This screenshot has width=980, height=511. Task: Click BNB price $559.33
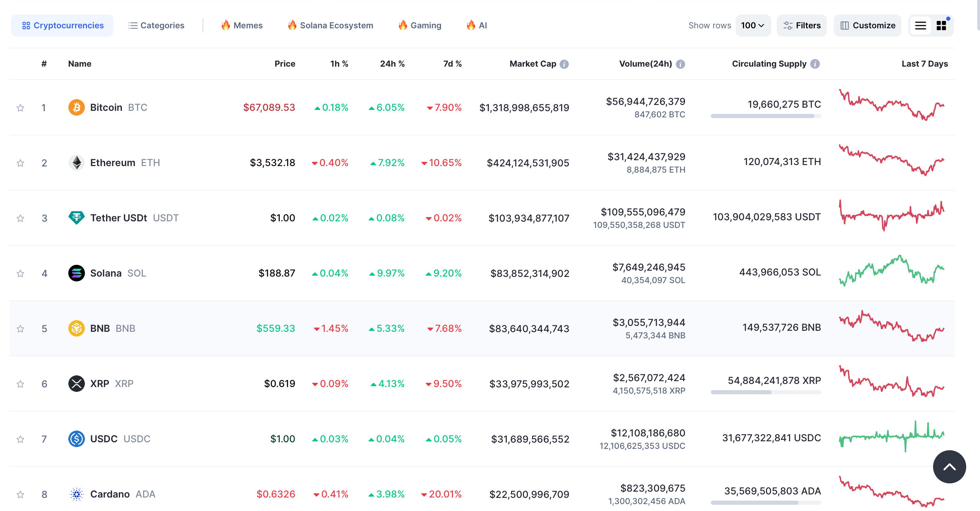click(275, 328)
